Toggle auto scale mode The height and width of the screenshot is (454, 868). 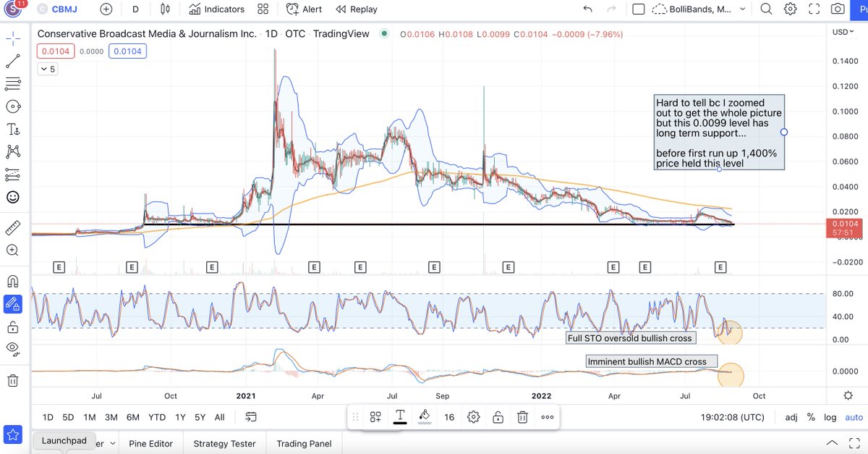(x=854, y=417)
